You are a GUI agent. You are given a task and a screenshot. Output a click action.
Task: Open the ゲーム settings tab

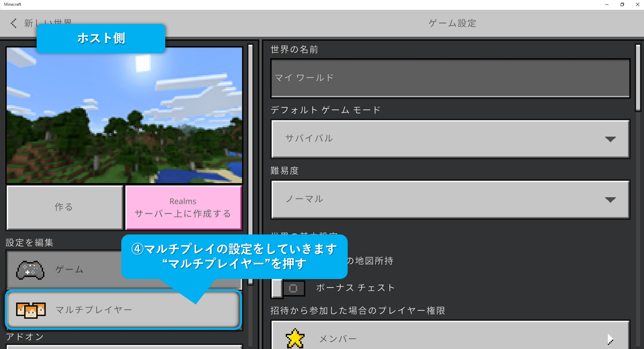[124, 270]
